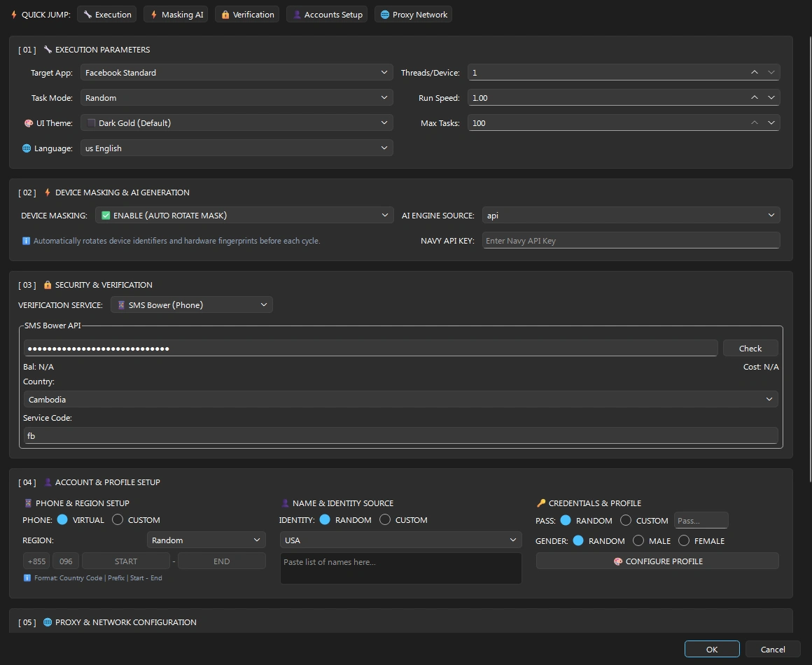The height and width of the screenshot is (665, 812).
Task: Open the Region dropdown showing Random
Action: (206, 540)
